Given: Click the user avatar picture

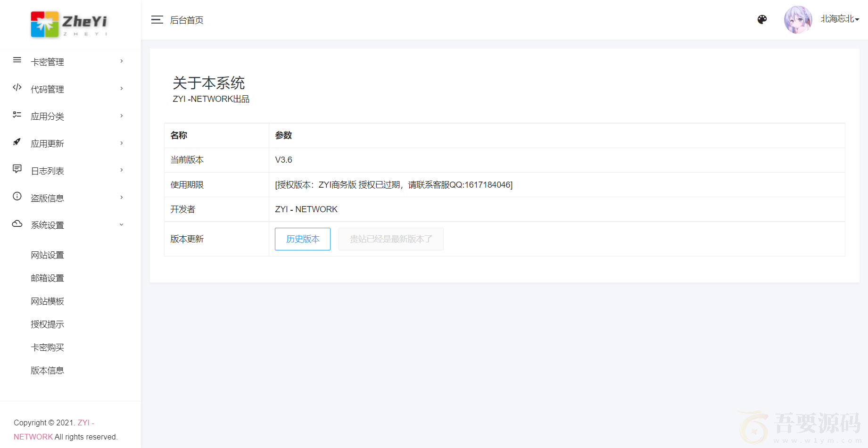Looking at the screenshot, I should [x=798, y=19].
